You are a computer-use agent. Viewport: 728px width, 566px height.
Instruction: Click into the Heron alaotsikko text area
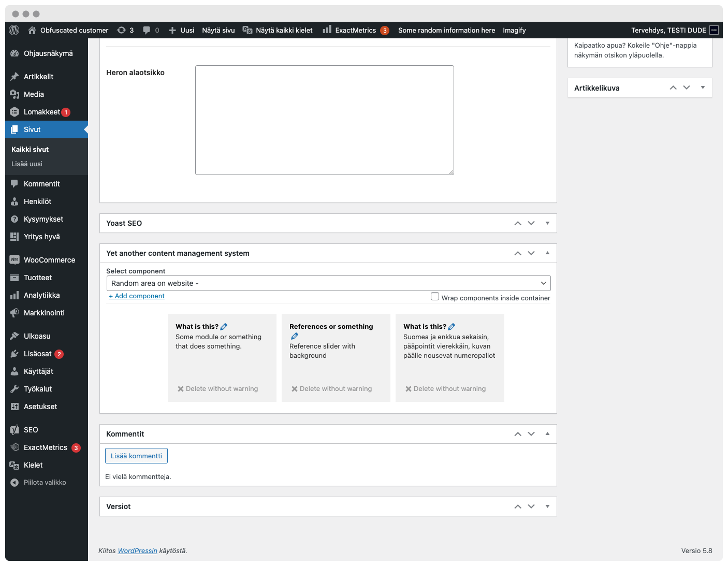tap(324, 120)
